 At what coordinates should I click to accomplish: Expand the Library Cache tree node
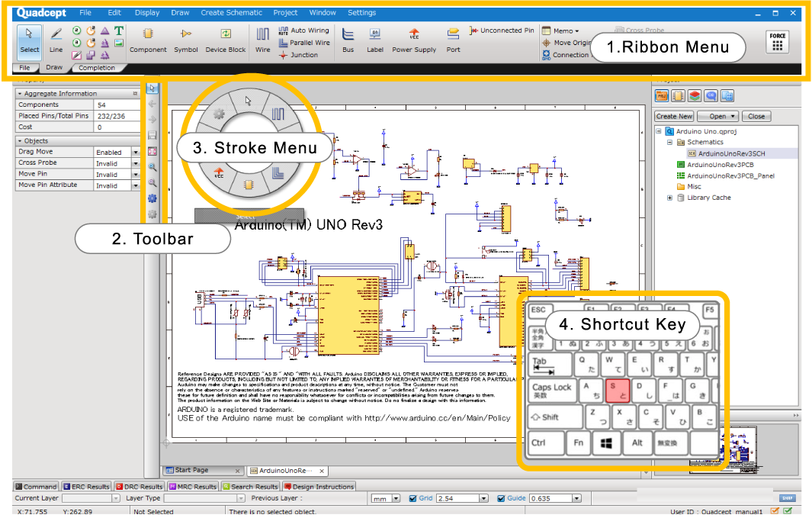[669, 198]
